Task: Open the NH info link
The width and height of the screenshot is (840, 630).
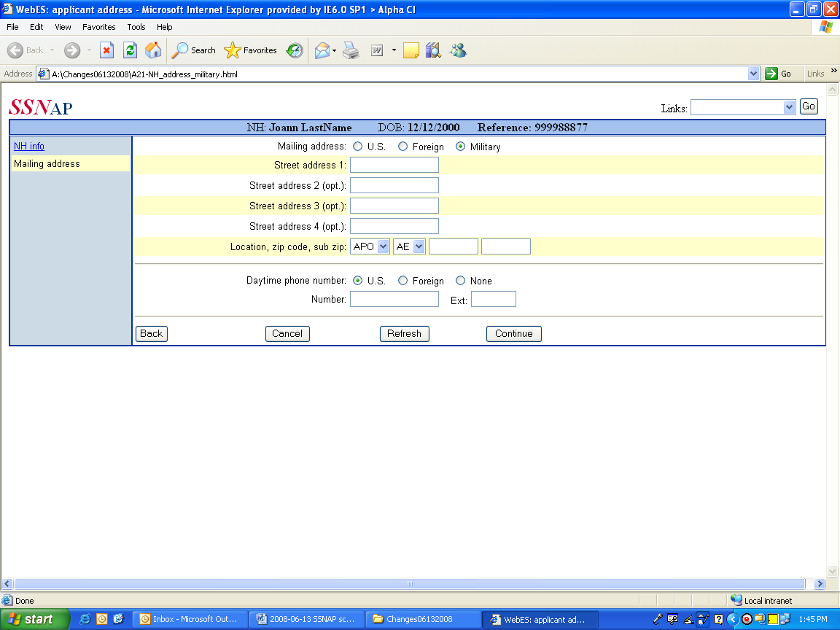Action: pyautogui.click(x=29, y=147)
